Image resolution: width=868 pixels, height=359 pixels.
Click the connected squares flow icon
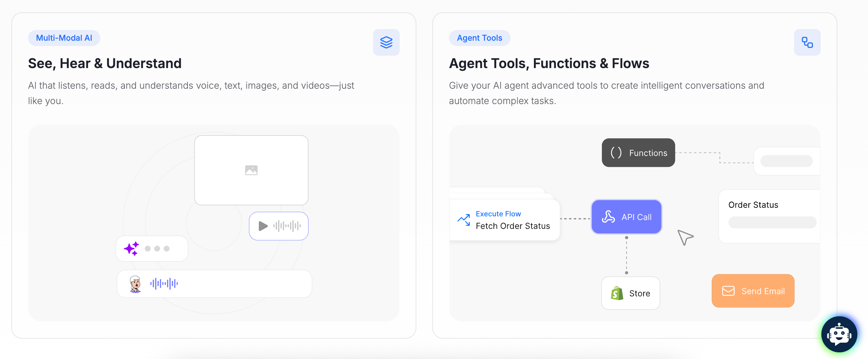[x=807, y=42]
